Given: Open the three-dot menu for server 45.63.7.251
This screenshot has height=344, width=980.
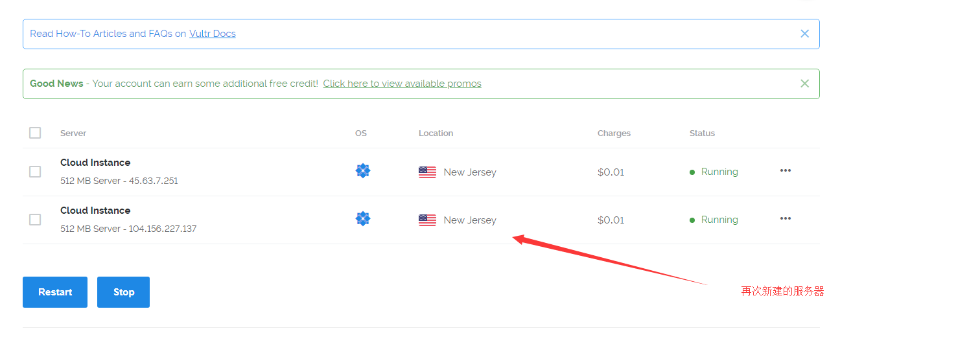Looking at the screenshot, I should click(x=786, y=170).
